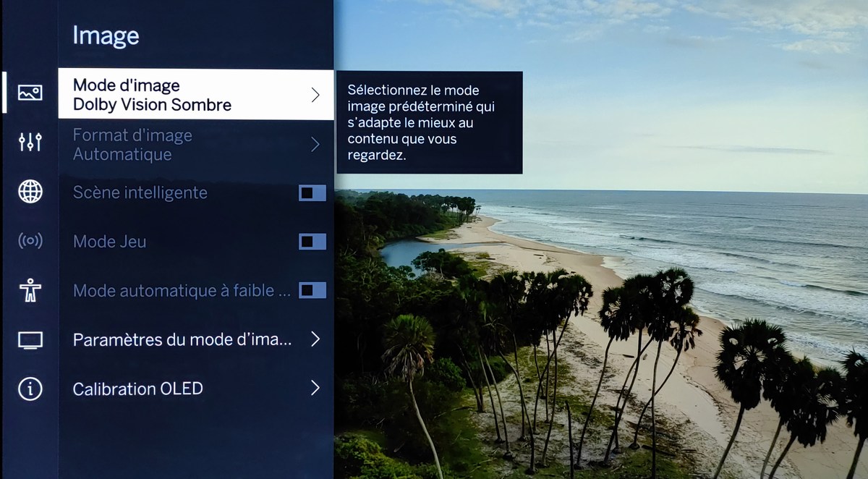This screenshot has height=479, width=868.
Task: Select Mode d'image Dolby Vision Sombre
Action: (x=196, y=95)
